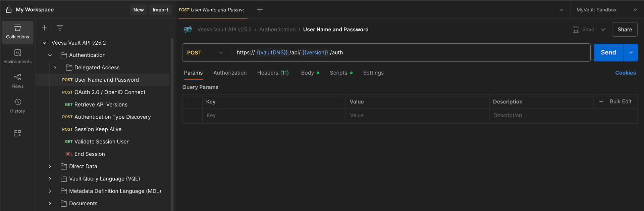Open the POST HTTP method dropdown
Viewport: 644px width, 211px height.
coord(205,52)
